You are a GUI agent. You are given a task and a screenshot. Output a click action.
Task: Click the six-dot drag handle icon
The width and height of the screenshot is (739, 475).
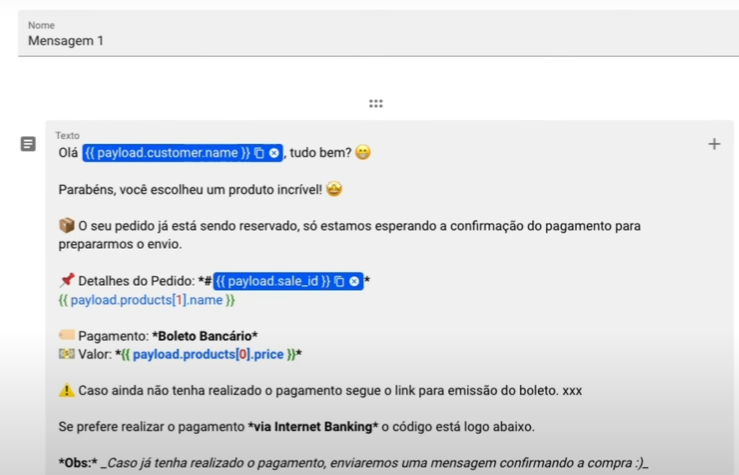coord(376,103)
